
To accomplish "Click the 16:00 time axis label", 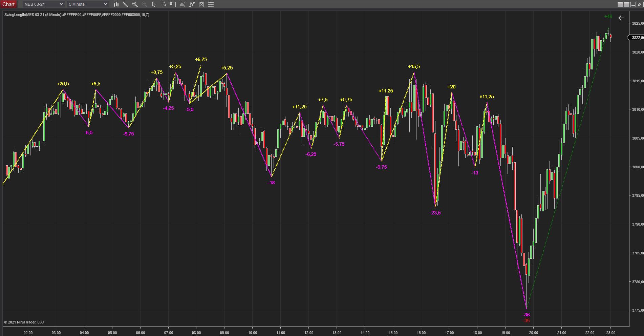I will 421,333.
